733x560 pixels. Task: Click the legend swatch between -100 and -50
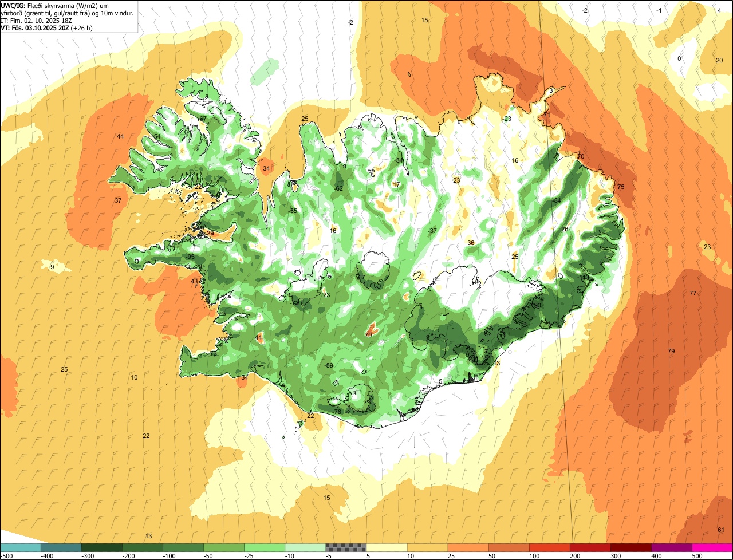(x=183, y=547)
